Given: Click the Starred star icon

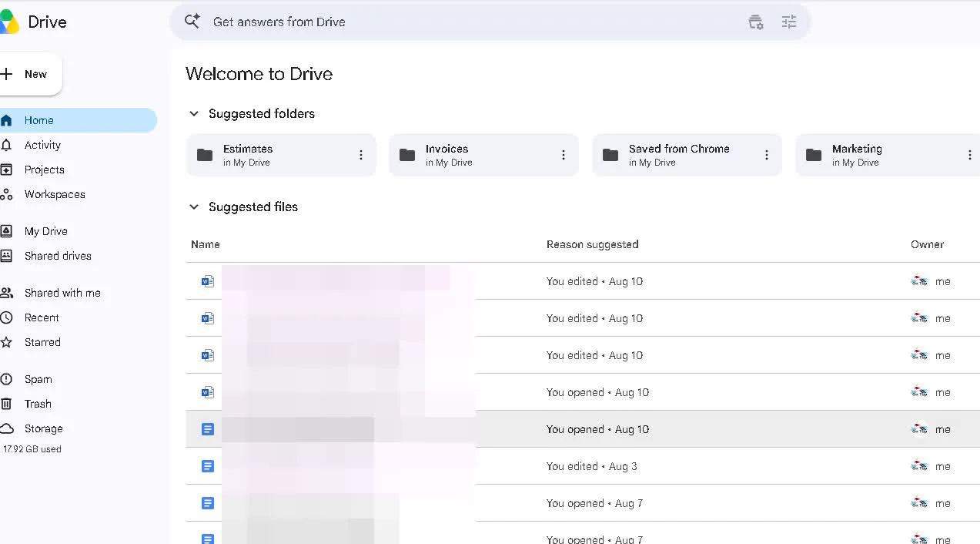Looking at the screenshot, I should click(x=6, y=342).
